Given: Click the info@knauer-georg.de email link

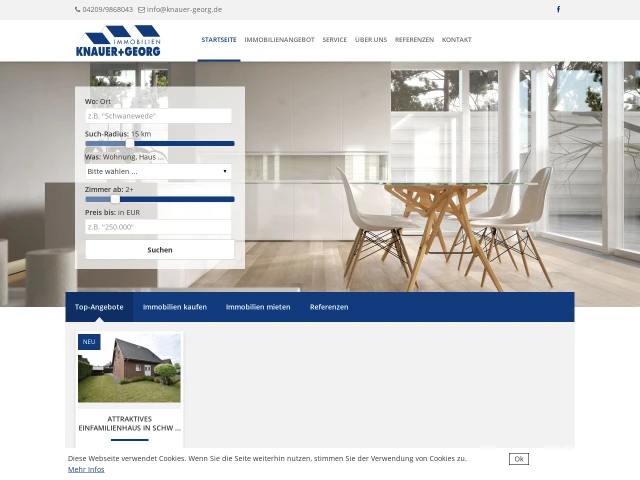Looking at the screenshot, I should click(x=184, y=9).
